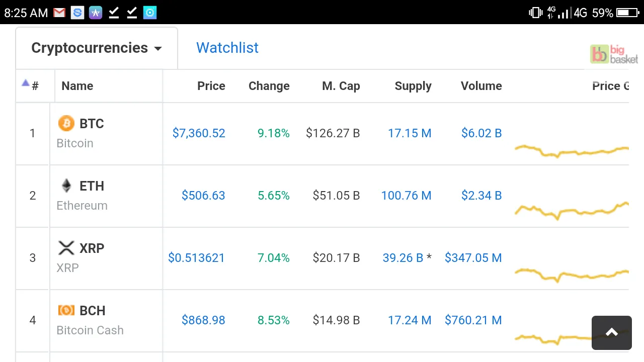The image size is (644, 362).
Task: Click the Bitcoin price graph sparkline
Action: pyautogui.click(x=572, y=150)
